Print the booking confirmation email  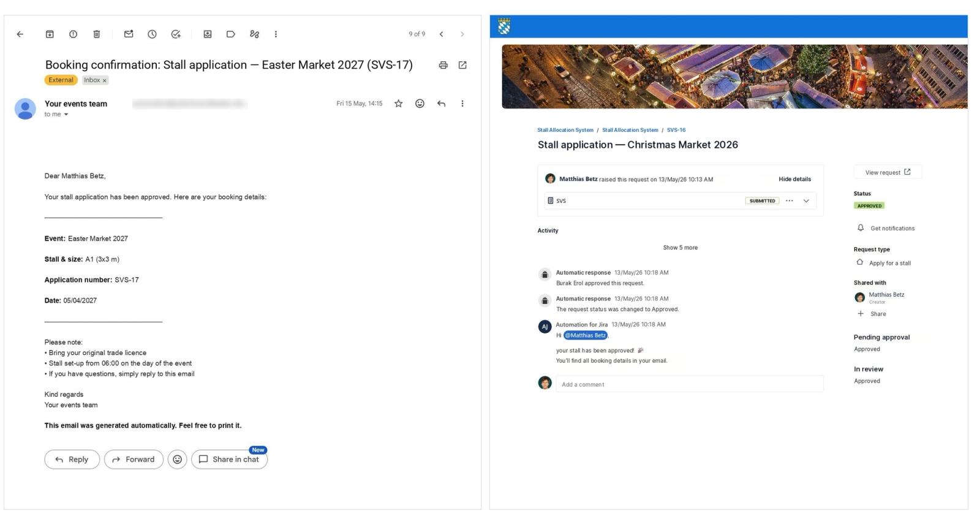(x=443, y=65)
